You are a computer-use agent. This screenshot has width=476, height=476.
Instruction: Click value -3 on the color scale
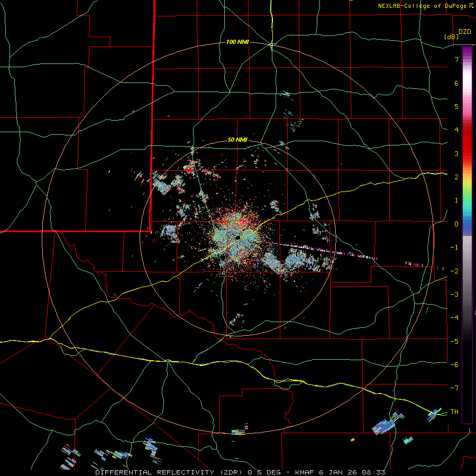click(454, 295)
